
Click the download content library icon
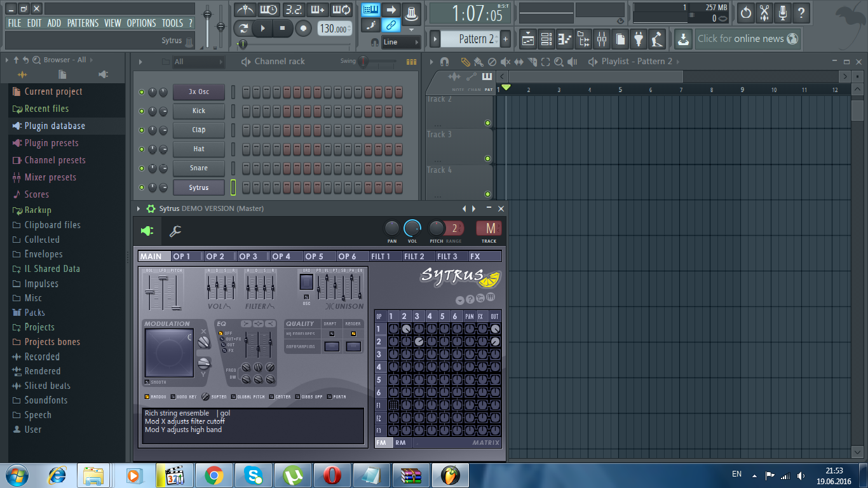tap(682, 39)
